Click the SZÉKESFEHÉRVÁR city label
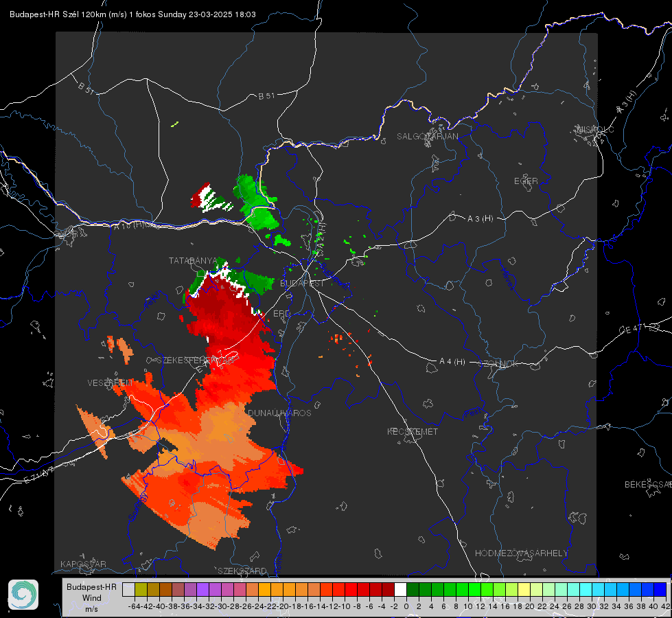Image resolution: width=672 pixels, height=618 pixels. pyautogui.click(x=196, y=360)
